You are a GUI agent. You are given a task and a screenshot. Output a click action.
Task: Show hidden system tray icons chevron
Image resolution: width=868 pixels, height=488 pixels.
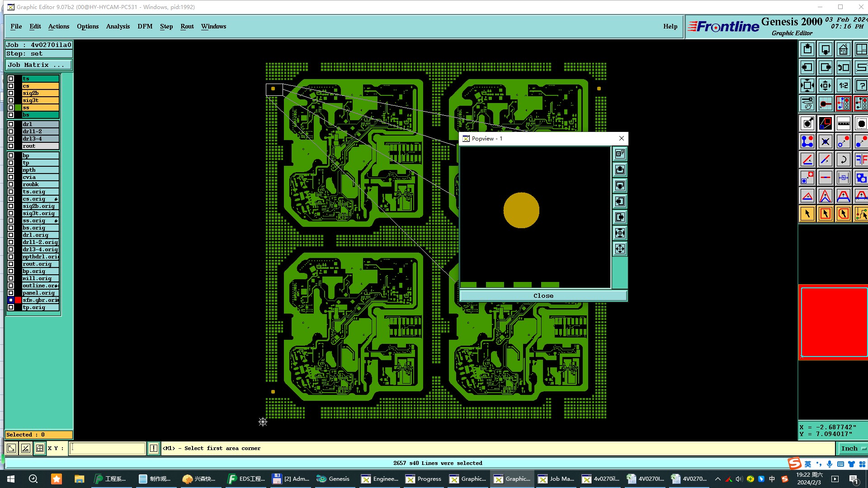(x=717, y=479)
